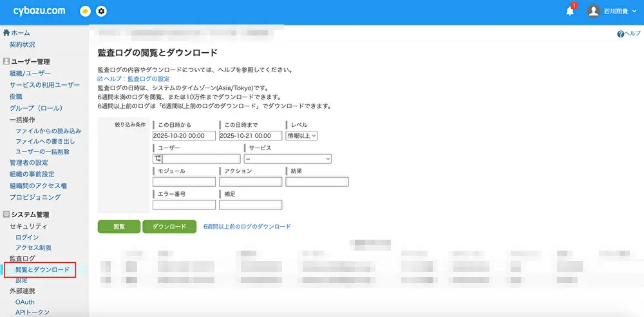Open the notification bell
Screen dimensions: 644x317
pos(570,12)
